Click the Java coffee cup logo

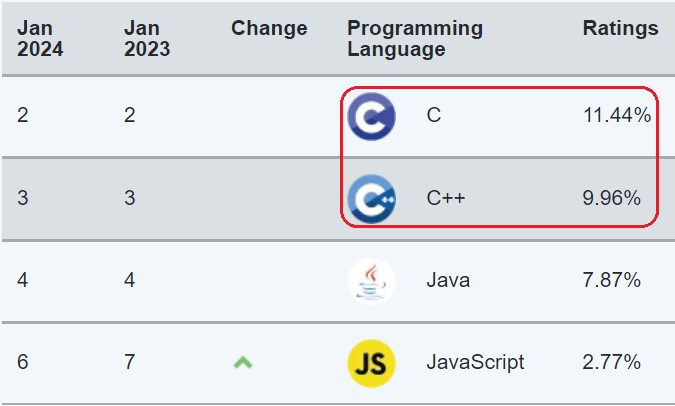[x=371, y=280]
